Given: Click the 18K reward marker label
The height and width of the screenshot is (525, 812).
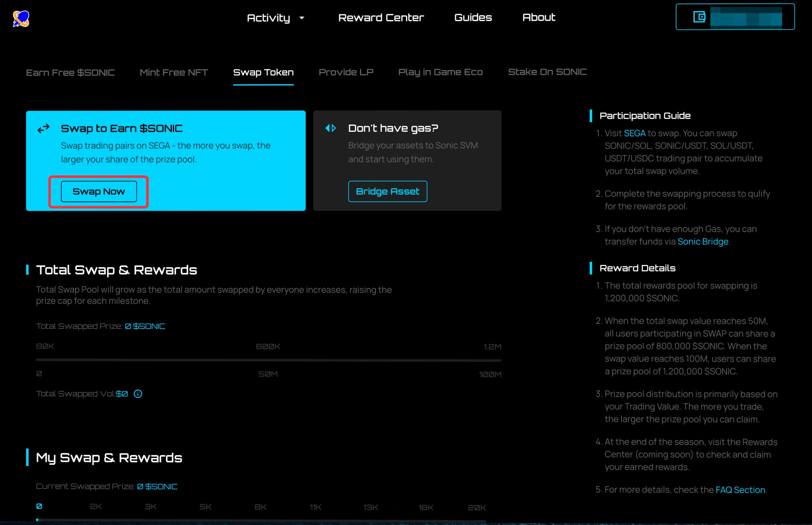Looking at the screenshot, I should pos(426,508).
